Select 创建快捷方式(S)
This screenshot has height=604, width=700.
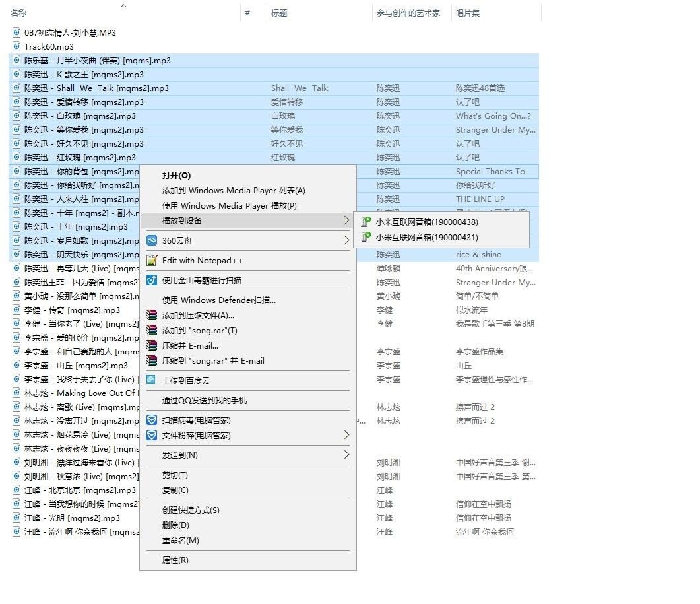pyautogui.click(x=191, y=510)
